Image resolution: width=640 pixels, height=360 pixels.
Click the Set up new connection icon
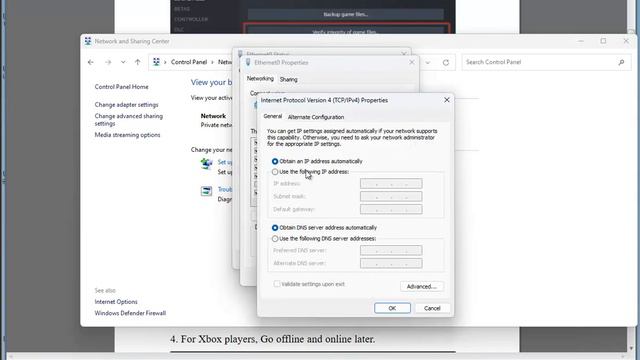coord(207,164)
